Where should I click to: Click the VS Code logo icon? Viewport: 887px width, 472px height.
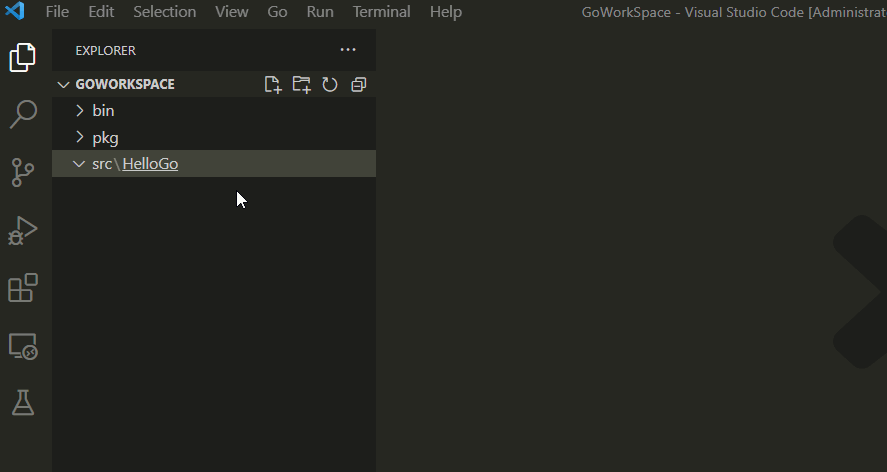click(15, 11)
